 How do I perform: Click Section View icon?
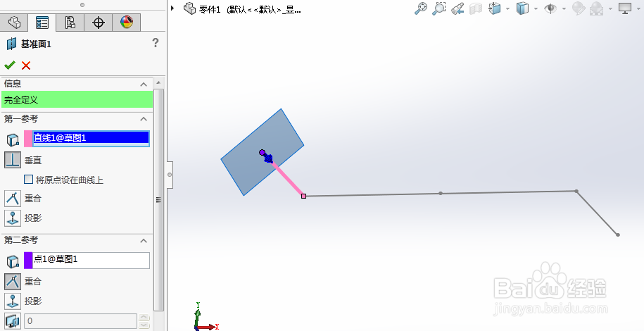pos(476,8)
